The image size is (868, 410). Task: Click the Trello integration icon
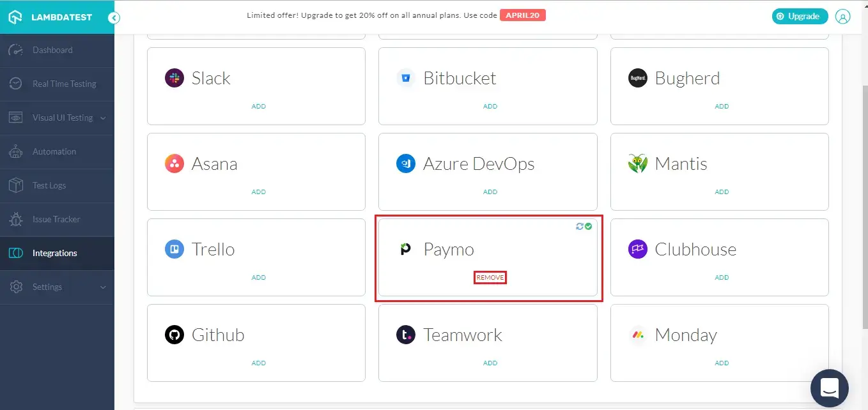point(174,249)
